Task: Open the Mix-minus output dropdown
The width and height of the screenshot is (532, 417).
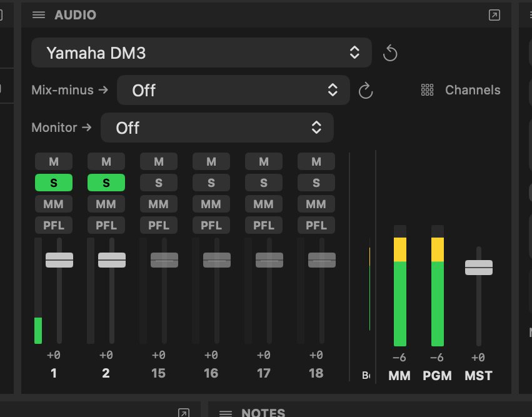Action: pyautogui.click(x=233, y=90)
